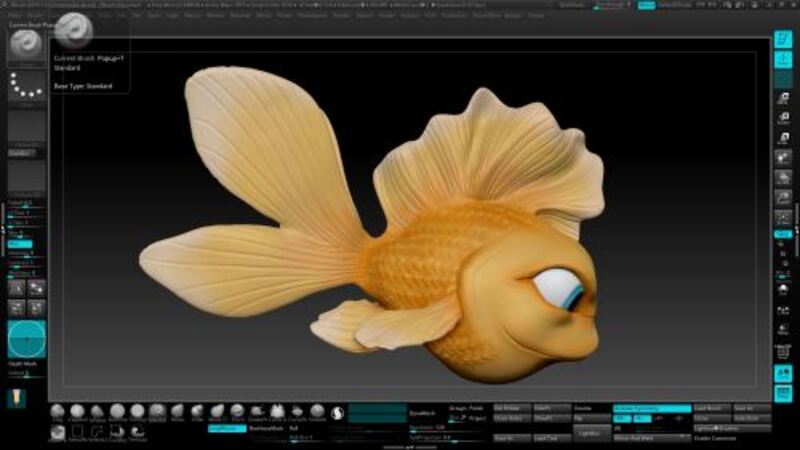
Task: Click the cyan icon above the bottom-right one
Action: 783,373
